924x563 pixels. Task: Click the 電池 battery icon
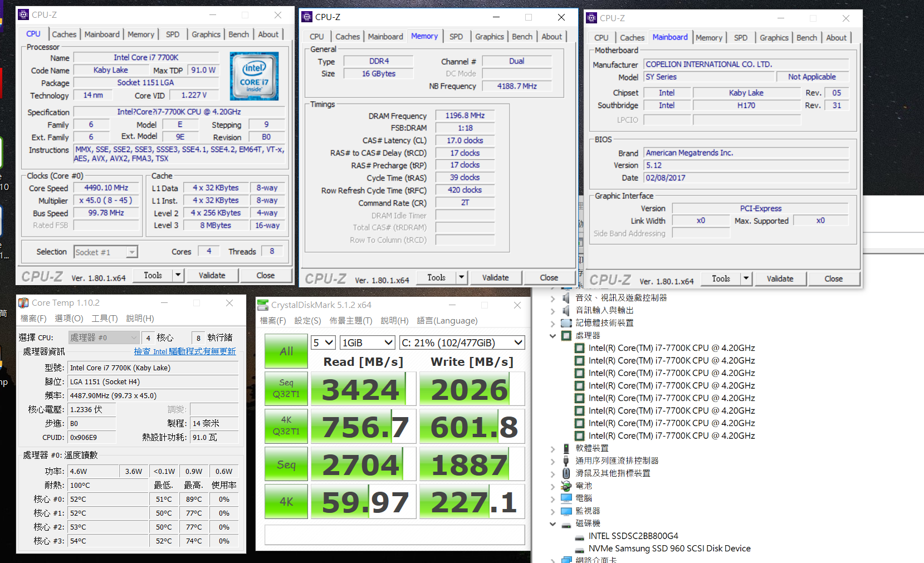click(566, 486)
